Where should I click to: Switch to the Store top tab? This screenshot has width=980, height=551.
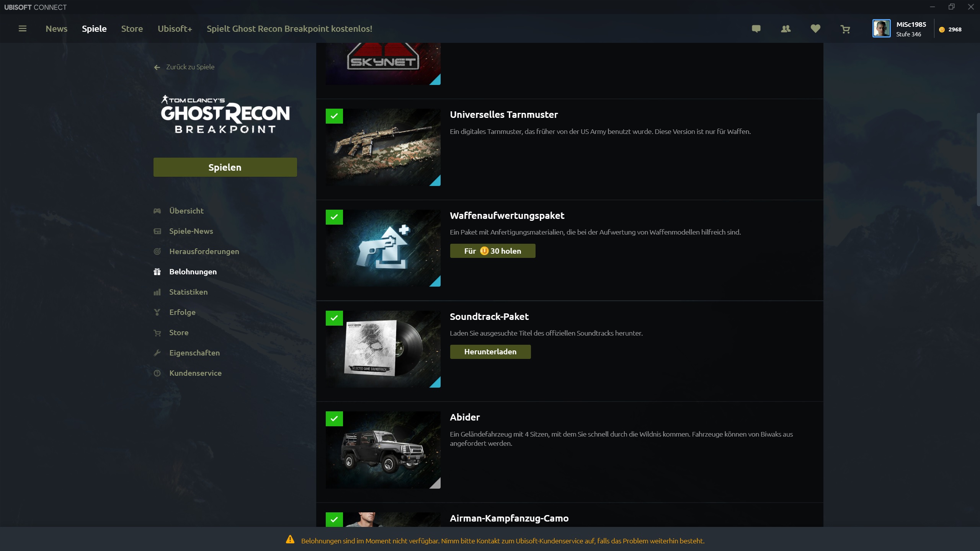(132, 29)
